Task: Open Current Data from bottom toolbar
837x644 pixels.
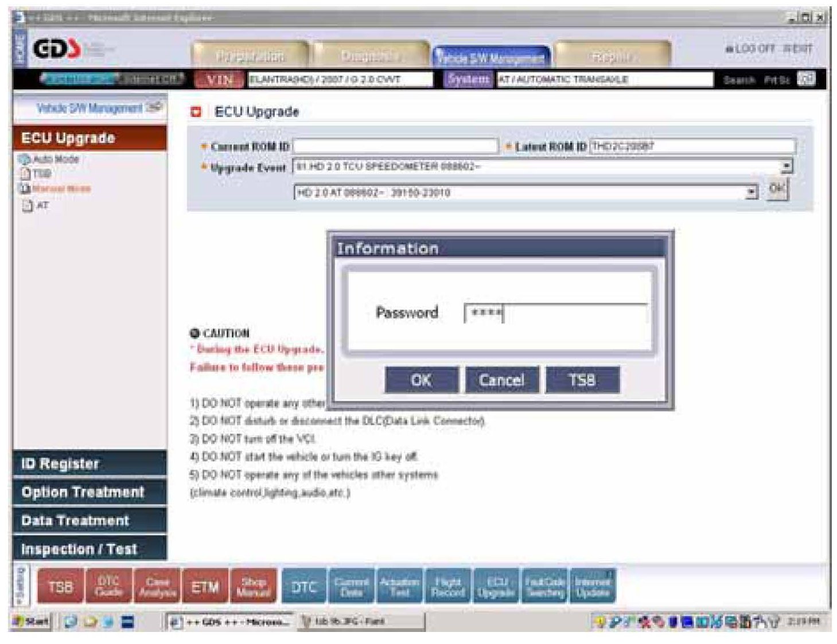Action: 351,587
